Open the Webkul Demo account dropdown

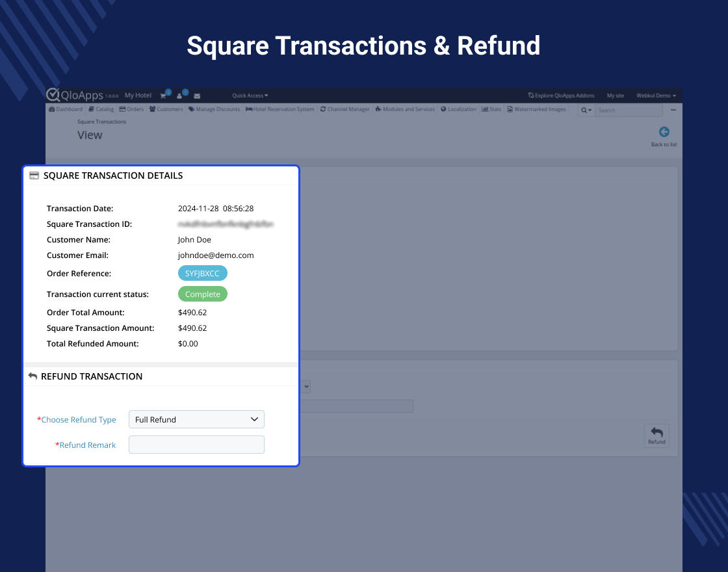click(x=655, y=95)
